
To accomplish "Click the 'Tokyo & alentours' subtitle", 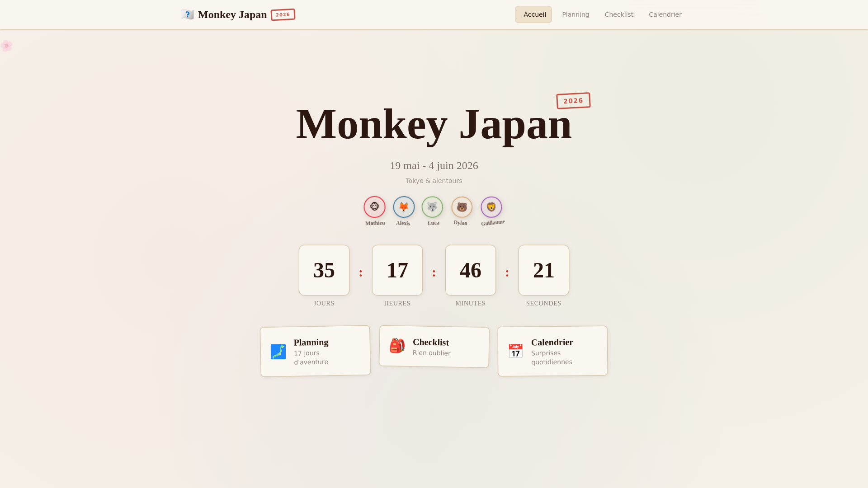I will 434,181.
